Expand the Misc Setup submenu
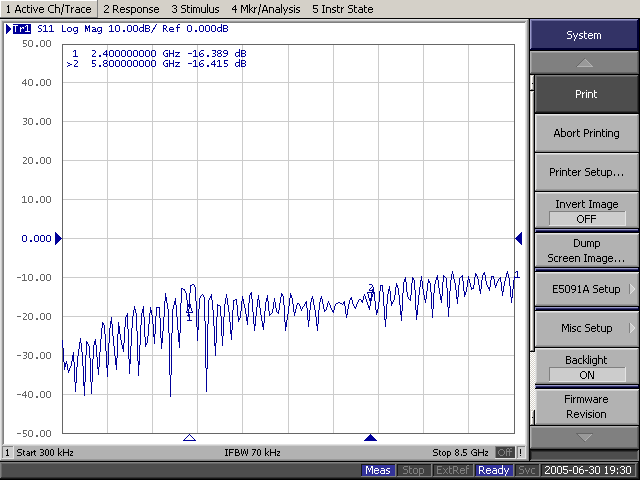The height and width of the screenshot is (480, 640). pyautogui.click(x=586, y=328)
